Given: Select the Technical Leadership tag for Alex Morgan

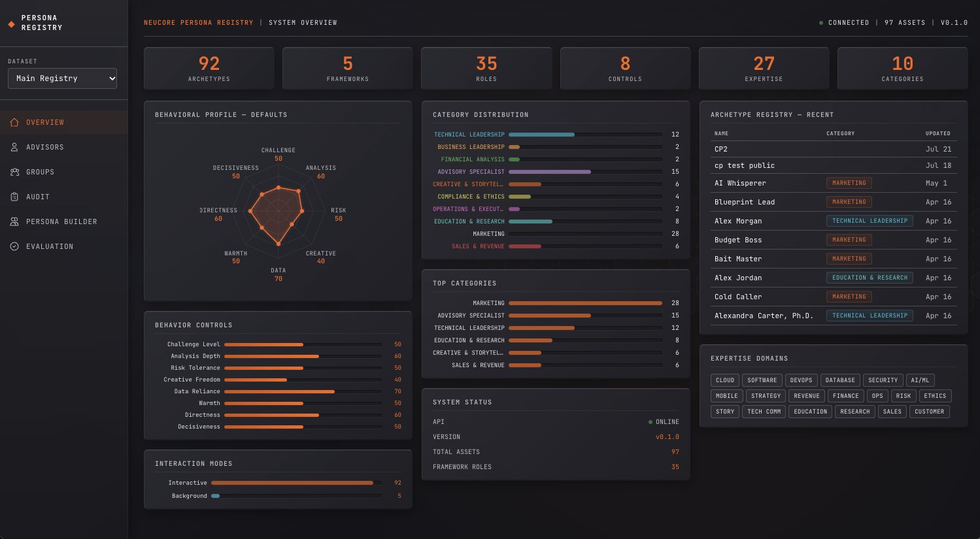Looking at the screenshot, I should pyautogui.click(x=870, y=221).
